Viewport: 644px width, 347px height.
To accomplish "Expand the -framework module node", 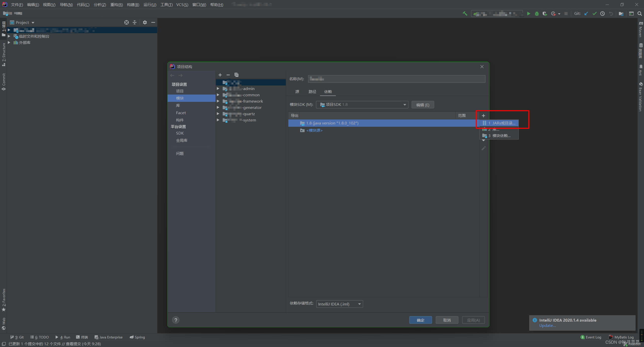I will tap(218, 101).
